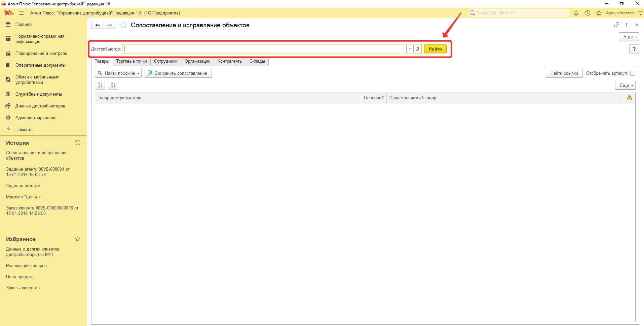Click the Избранное panel star icon
Screen dimensions: 644x326
pos(78,239)
